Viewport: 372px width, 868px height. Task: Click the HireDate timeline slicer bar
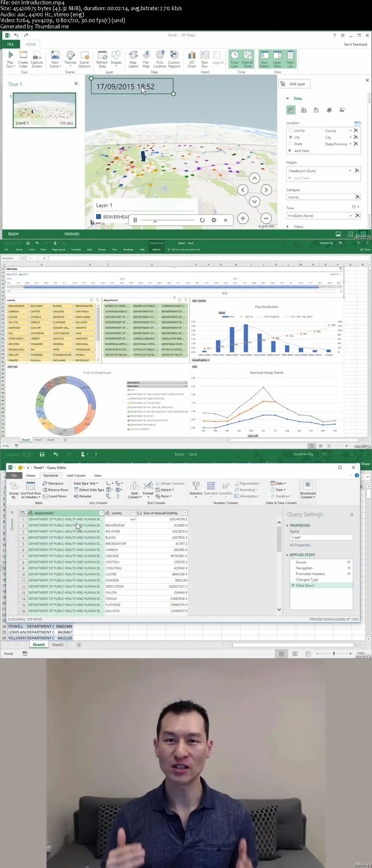click(x=171, y=287)
